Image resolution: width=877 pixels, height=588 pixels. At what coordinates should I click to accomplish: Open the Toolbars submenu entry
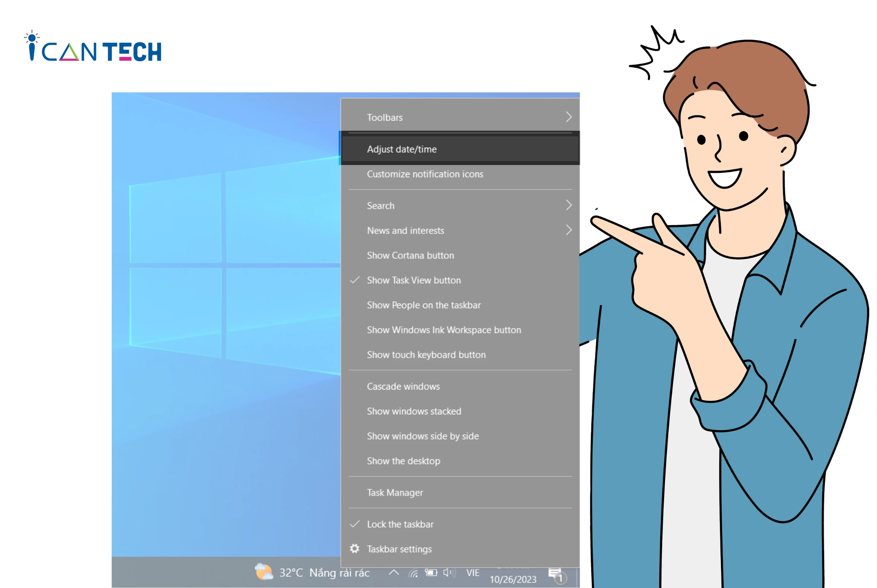coord(460,117)
